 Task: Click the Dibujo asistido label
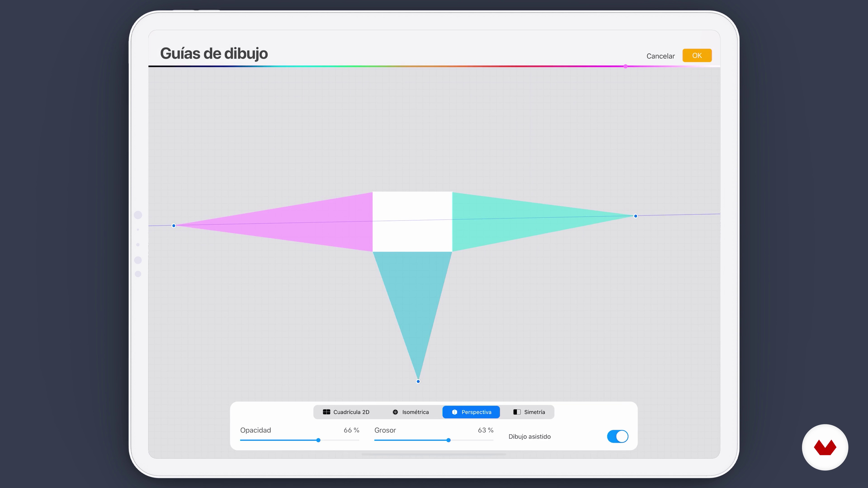click(x=529, y=436)
